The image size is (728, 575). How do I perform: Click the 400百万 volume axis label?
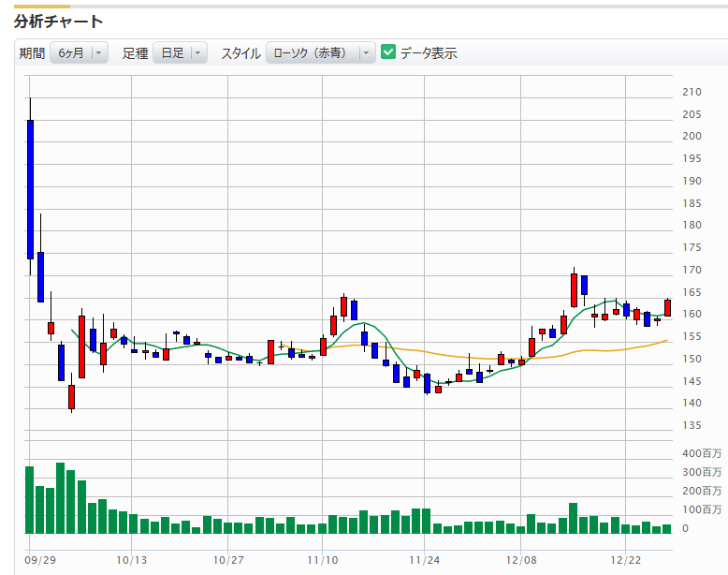point(701,453)
